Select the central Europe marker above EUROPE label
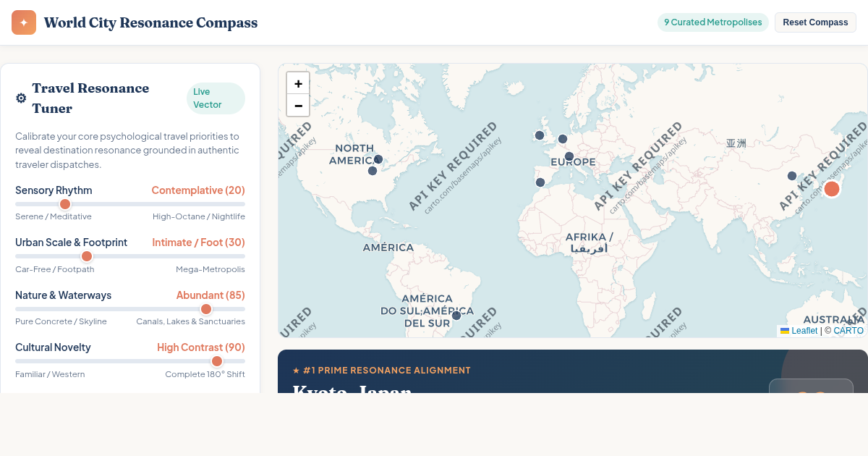The image size is (868, 456). [569, 156]
